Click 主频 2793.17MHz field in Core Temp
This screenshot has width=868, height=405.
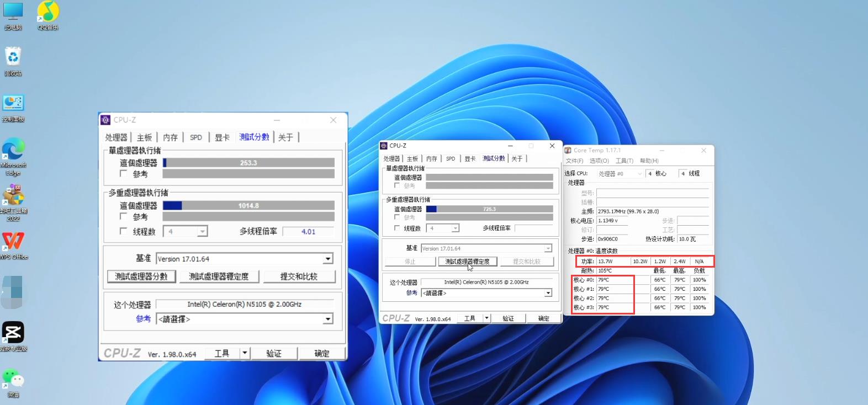653,211
